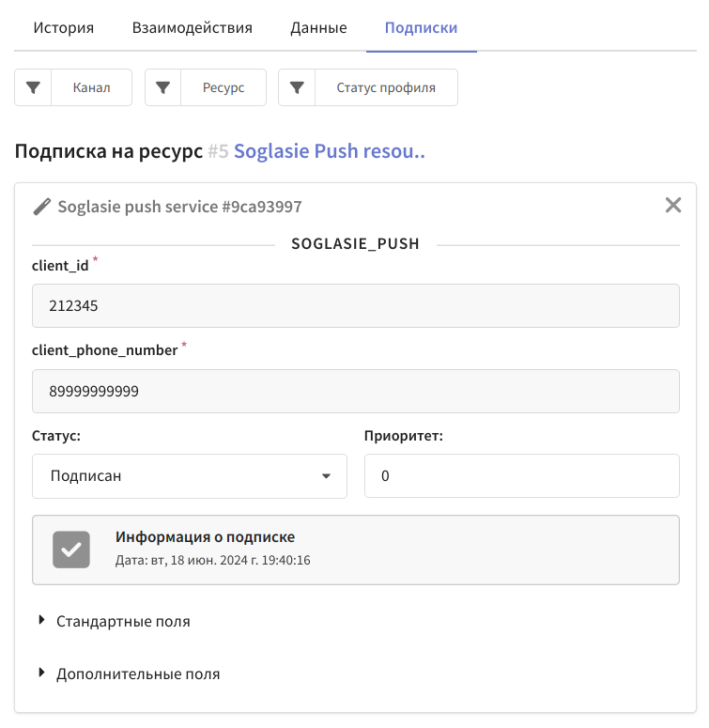The width and height of the screenshot is (709, 728).
Task: Select the Подписки tab
Action: click(x=422, y=28)
